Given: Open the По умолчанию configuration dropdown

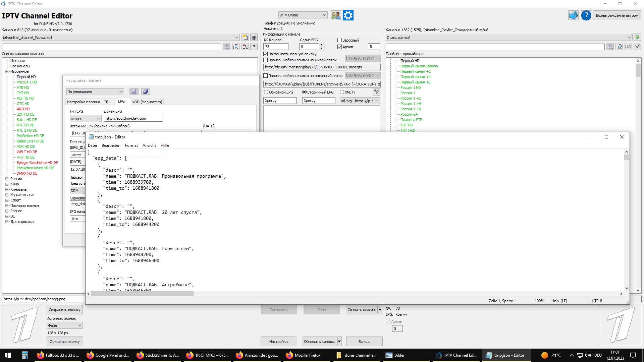Looking at the screenshot, I should (x=95, y=92).
